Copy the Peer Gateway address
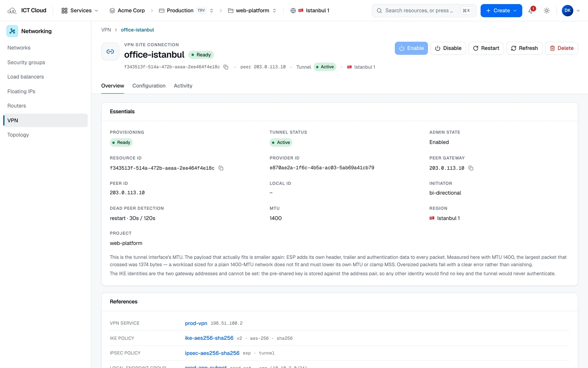The width and height of the screenshot is (588, 368). pos(471,168)
